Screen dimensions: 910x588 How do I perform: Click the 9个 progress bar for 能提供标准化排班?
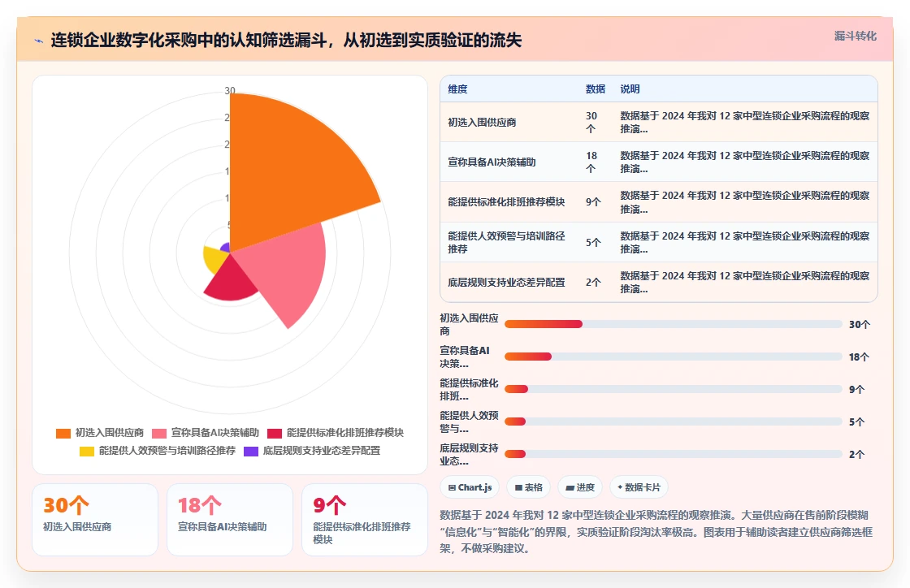coord(674,389)
